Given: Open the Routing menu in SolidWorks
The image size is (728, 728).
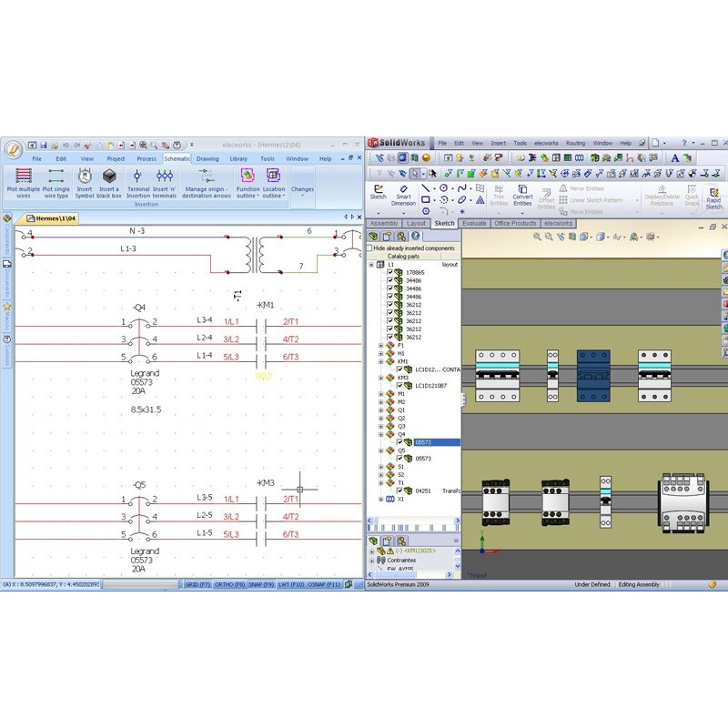Looking at the screenshot, I should pos(575,143).
